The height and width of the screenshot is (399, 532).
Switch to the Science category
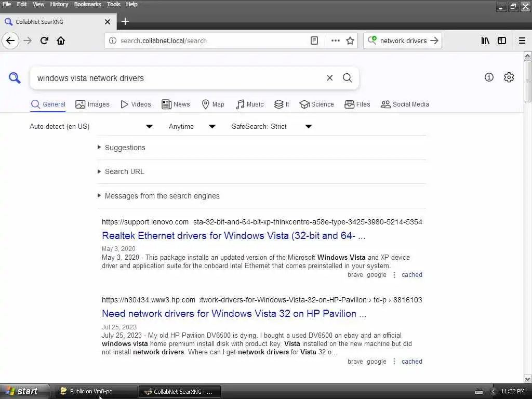[x=316, y=104]
